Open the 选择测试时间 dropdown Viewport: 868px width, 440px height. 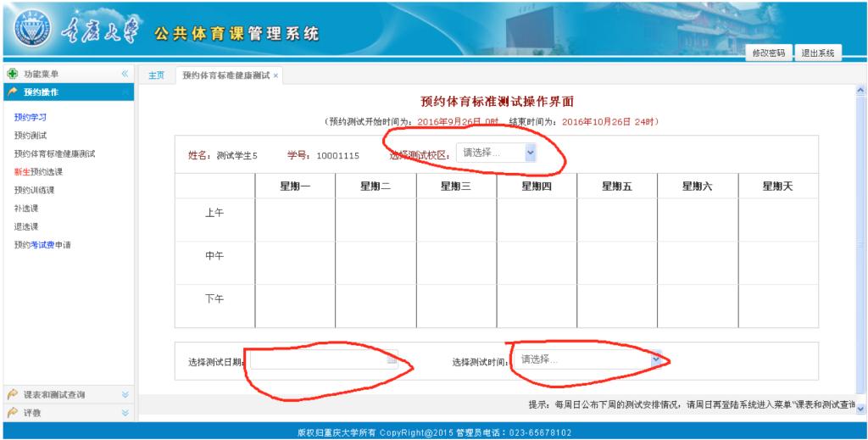(x=655, y=359)
